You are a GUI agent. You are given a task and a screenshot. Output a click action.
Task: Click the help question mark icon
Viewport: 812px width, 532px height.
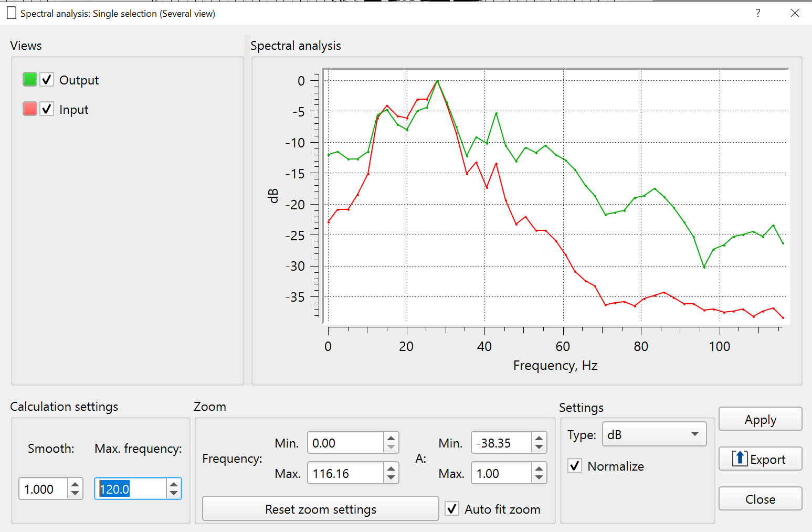757,13
